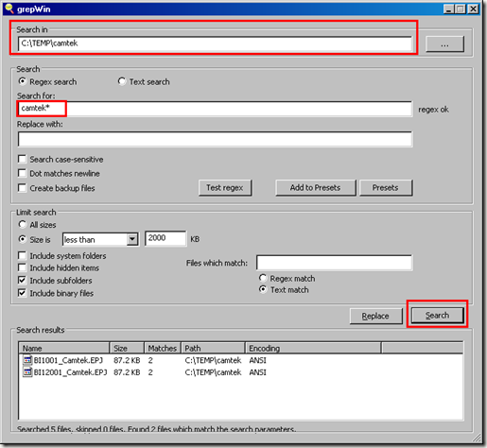Image resolution: width=487 pixels, height=448 pixels.
Task: Click the Add to Presets button
Action: (316, 188)
